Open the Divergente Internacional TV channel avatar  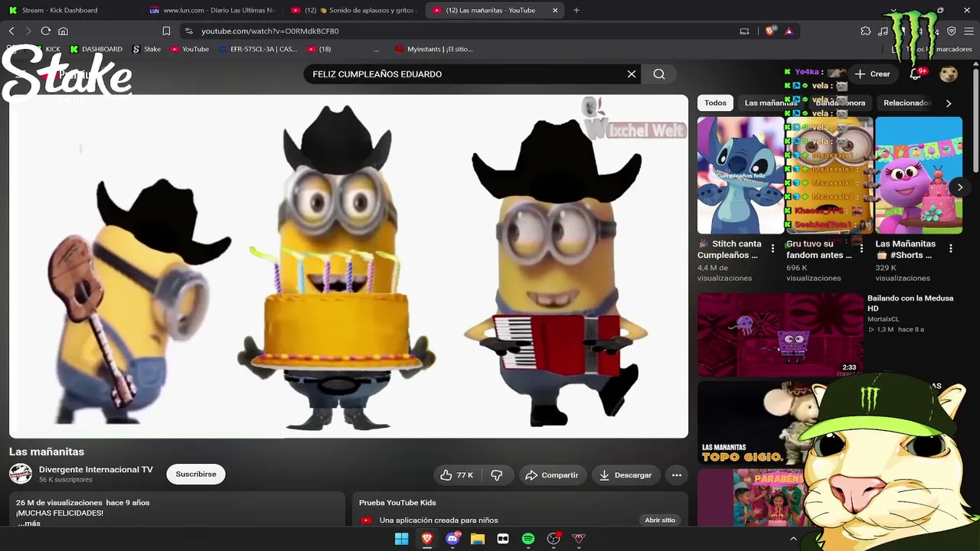[21, 474]
